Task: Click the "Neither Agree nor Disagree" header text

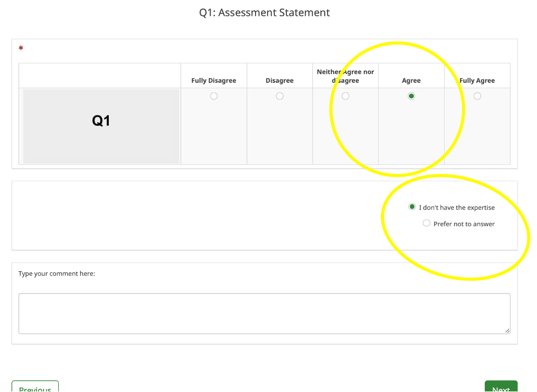Action: 345,76
